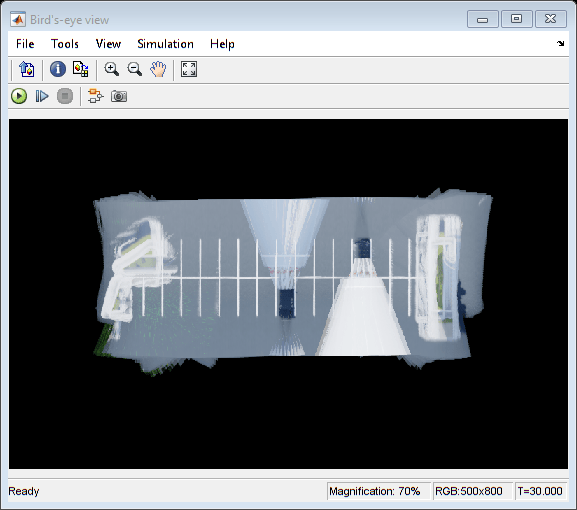This screenshot has height=510, width=577.
Task: Take a snapshot with camera icon
Action: click(x=119, y=96)
